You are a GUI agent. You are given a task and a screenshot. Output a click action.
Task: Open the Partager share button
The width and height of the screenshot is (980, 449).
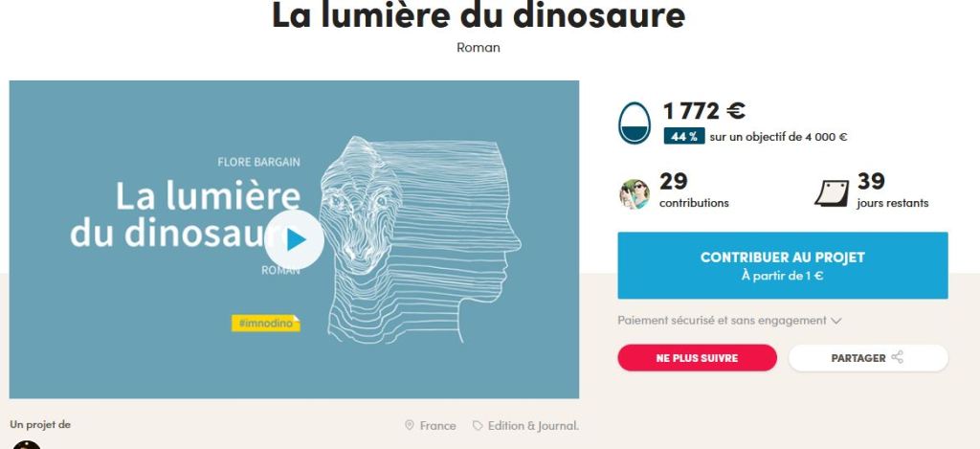868,358
